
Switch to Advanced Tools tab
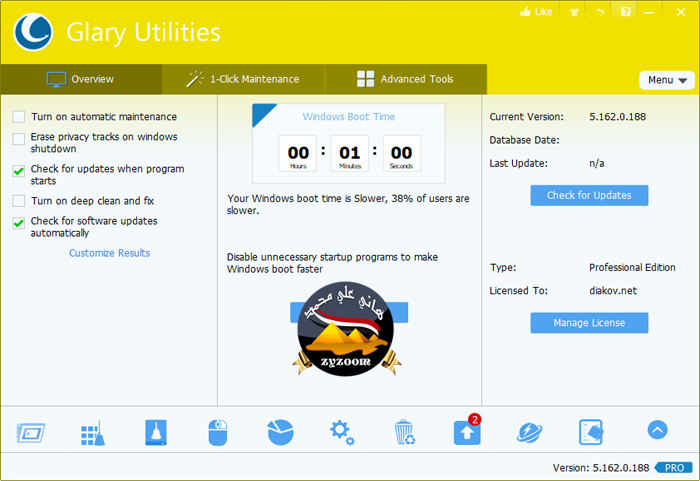pyautogui.click(x=405, y=79)
